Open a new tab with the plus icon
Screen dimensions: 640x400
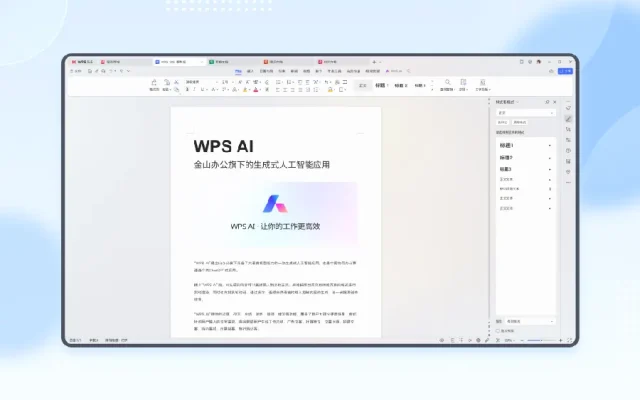click(374, 62)
